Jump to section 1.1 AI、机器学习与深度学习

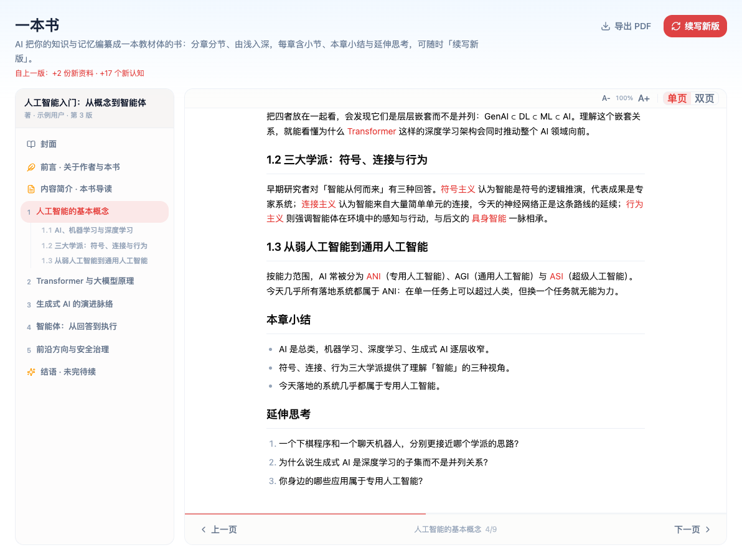tap(87, 230)
